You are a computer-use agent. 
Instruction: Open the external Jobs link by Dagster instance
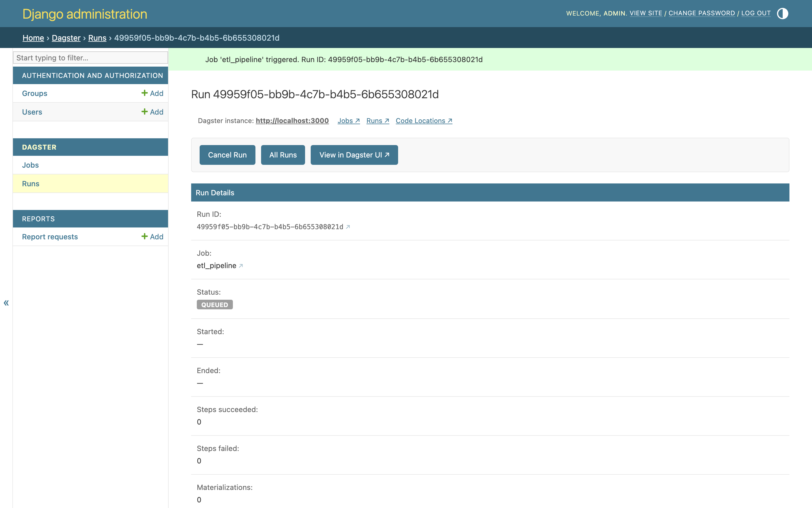348,121
